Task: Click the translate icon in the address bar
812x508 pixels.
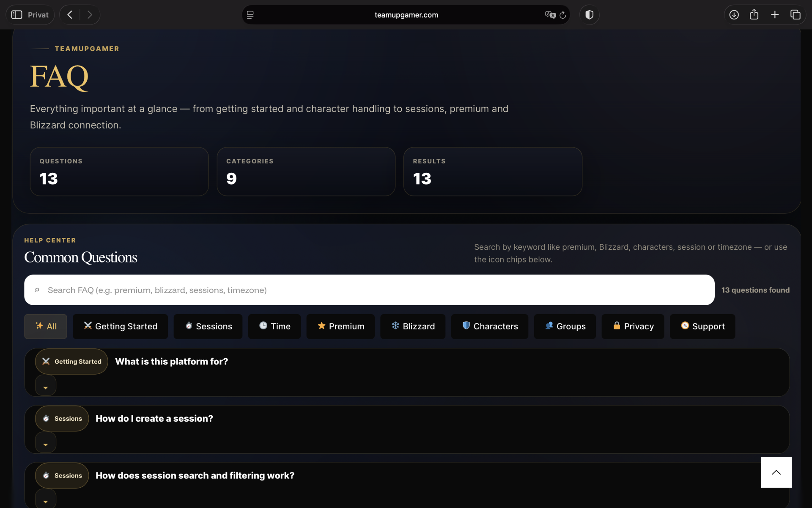Action: [x=550, y=14]
